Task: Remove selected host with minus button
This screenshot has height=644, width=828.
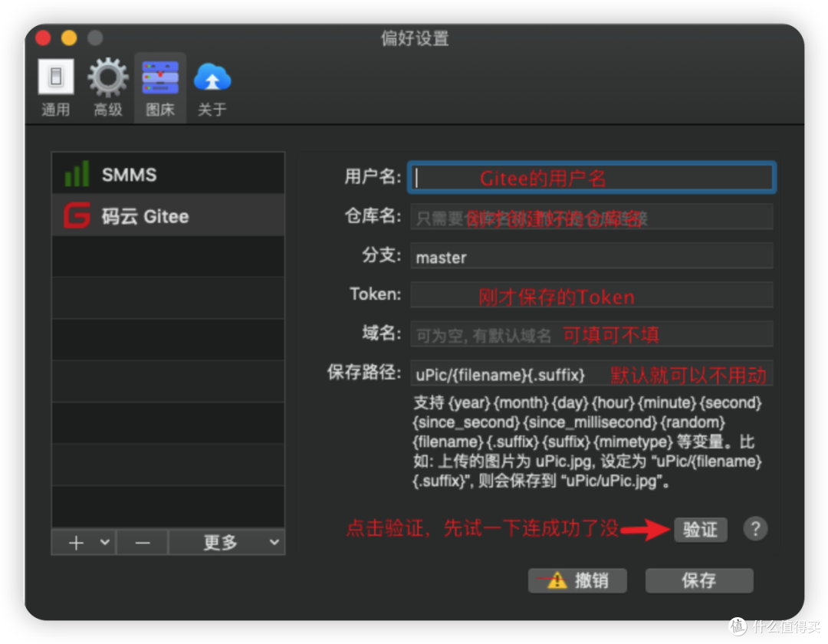Action: pyautogui.click(x=142, y=542)
